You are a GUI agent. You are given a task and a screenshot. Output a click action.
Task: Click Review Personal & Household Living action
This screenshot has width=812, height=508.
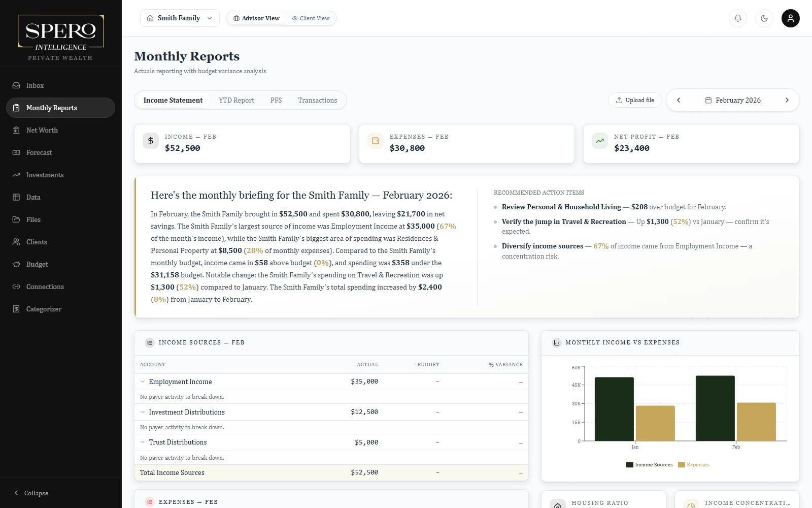click(561, 207)
